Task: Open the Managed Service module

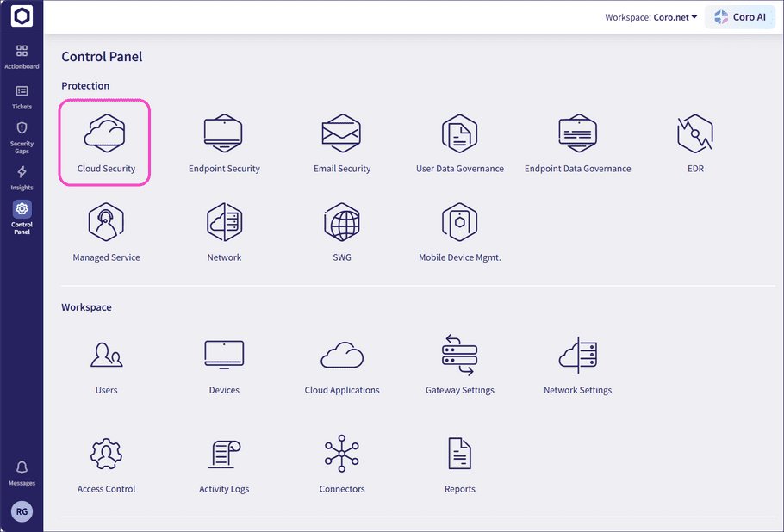Action: point(106,230)
